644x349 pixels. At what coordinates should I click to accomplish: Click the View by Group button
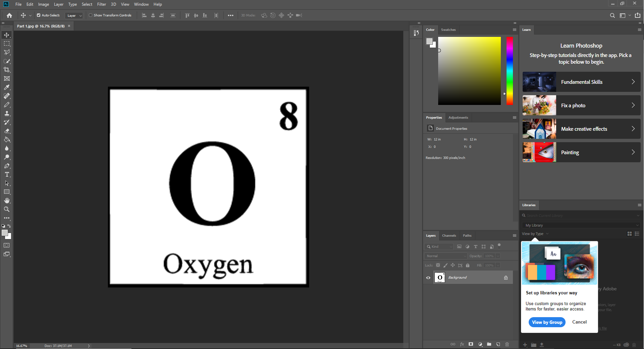click(547, 322)
